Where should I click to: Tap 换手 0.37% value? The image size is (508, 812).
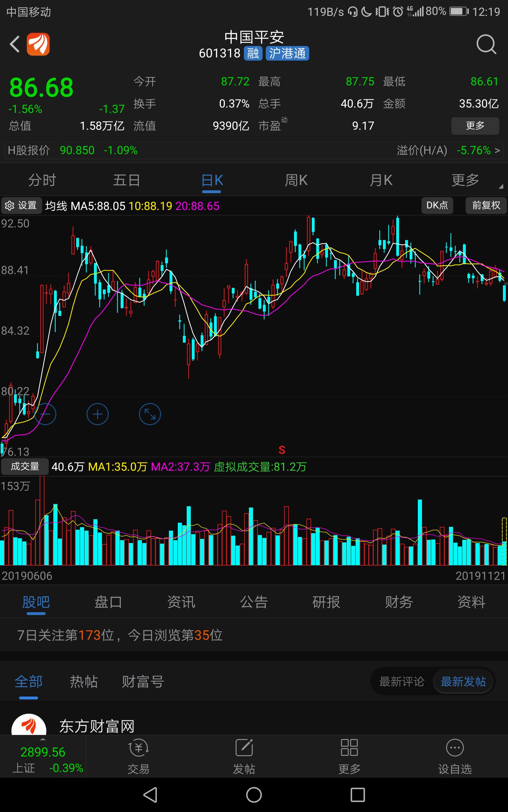[234, 104]
